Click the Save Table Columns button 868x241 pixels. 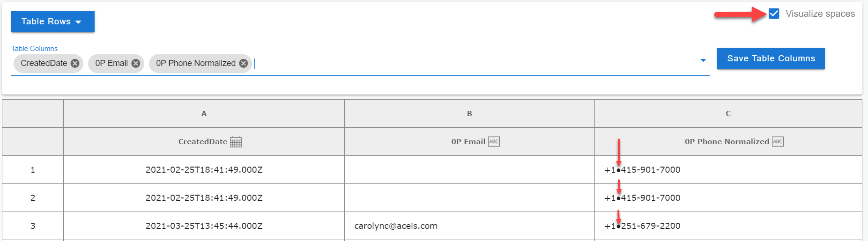(x=771, y=58)
